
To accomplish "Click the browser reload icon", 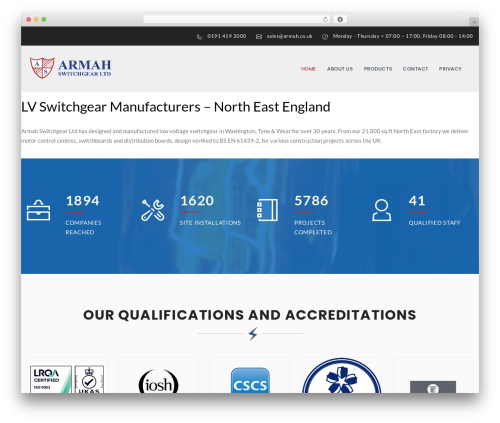I will coord(325,19).
